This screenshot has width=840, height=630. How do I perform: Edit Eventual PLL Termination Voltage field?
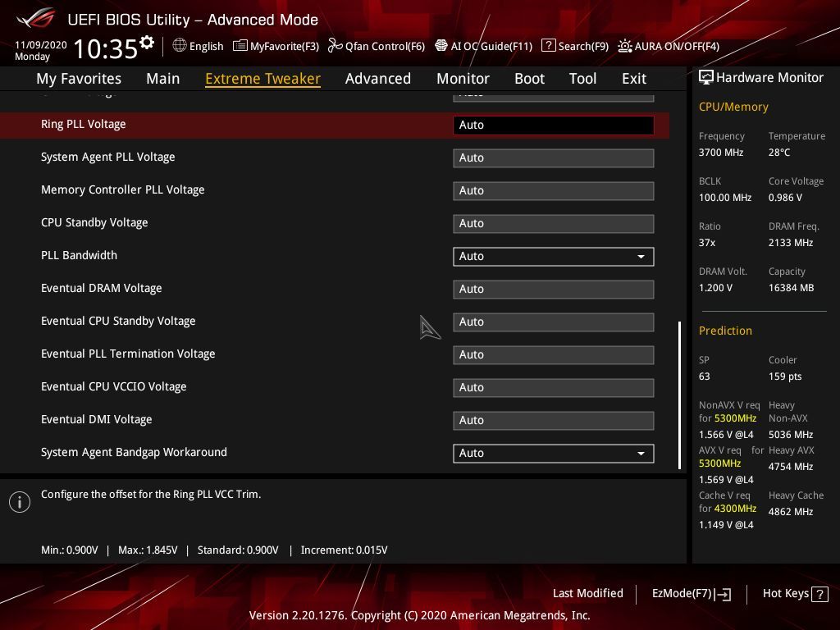pos(554,354)
